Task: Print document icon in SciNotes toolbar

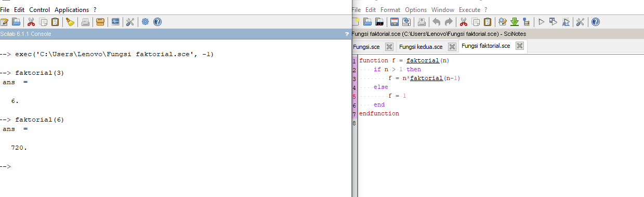Action: [422, 22]
